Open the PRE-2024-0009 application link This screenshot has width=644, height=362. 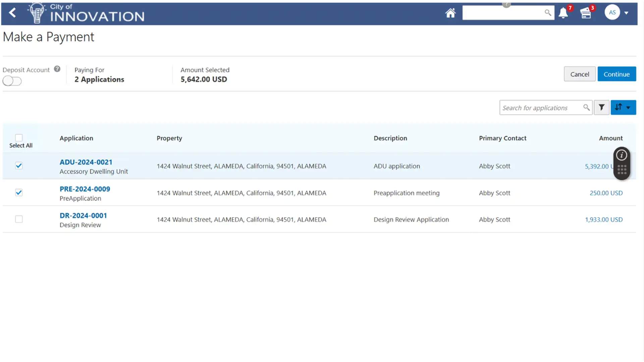[x=85, y=189]
